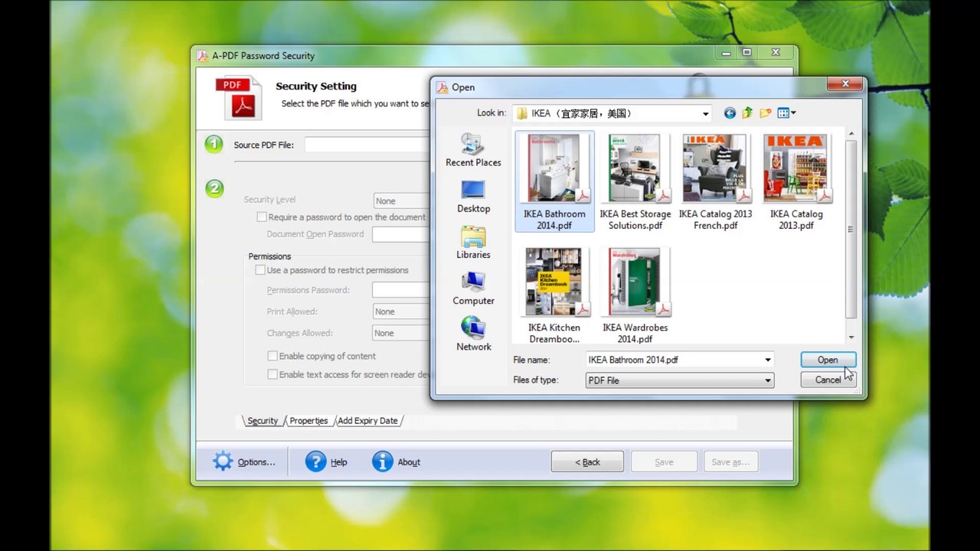Viewport: 980px width, 551px height.
Task: Select the IKEA Catalog 2013.pdf file
Action: pyautogui.click(x=796, y=182)
